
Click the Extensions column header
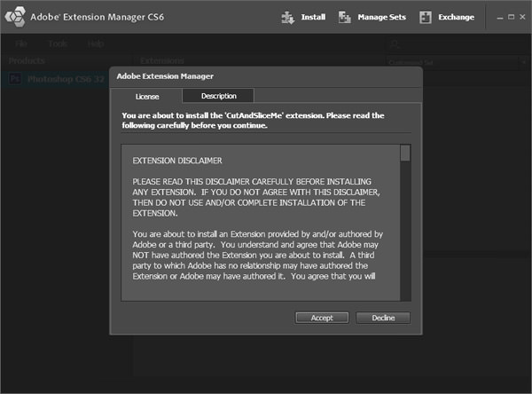(x=162, y=61)
